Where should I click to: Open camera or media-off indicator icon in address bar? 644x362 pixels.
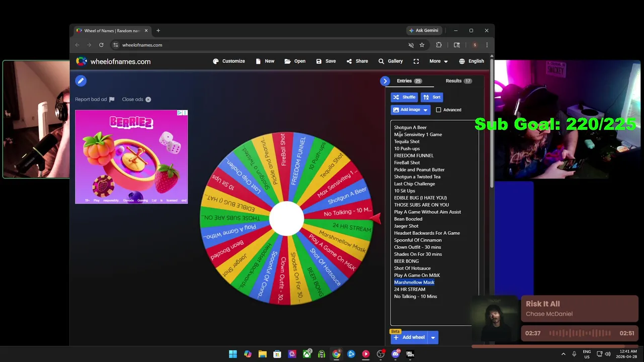(x=411, y=45)
